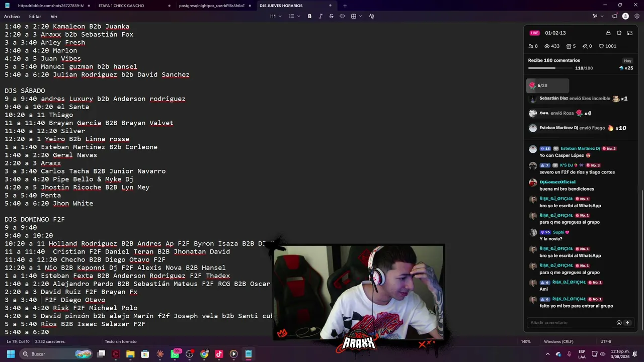Send the comment with the arrow button

pos(627,323)
